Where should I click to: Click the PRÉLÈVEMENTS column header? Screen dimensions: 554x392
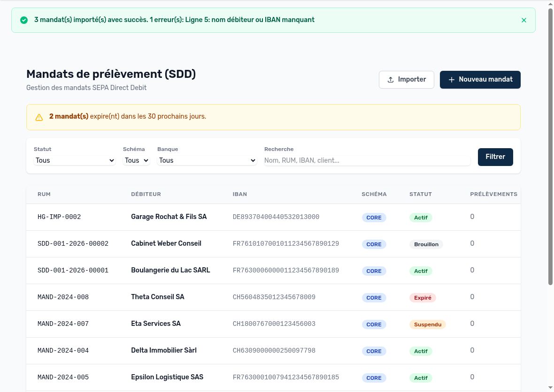(493, 194)
